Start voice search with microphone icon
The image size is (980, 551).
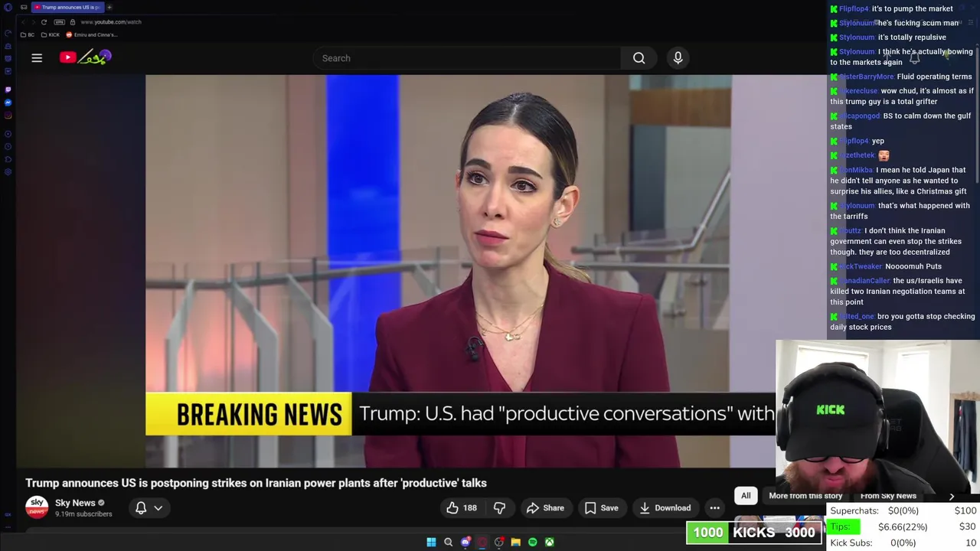[678, 58]
